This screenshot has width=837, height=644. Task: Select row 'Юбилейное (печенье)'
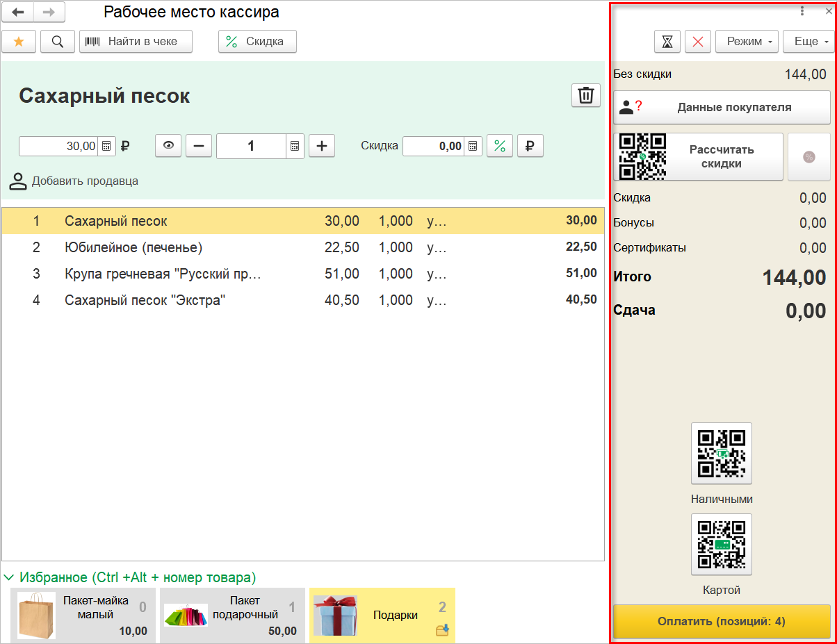click(302, 247)
